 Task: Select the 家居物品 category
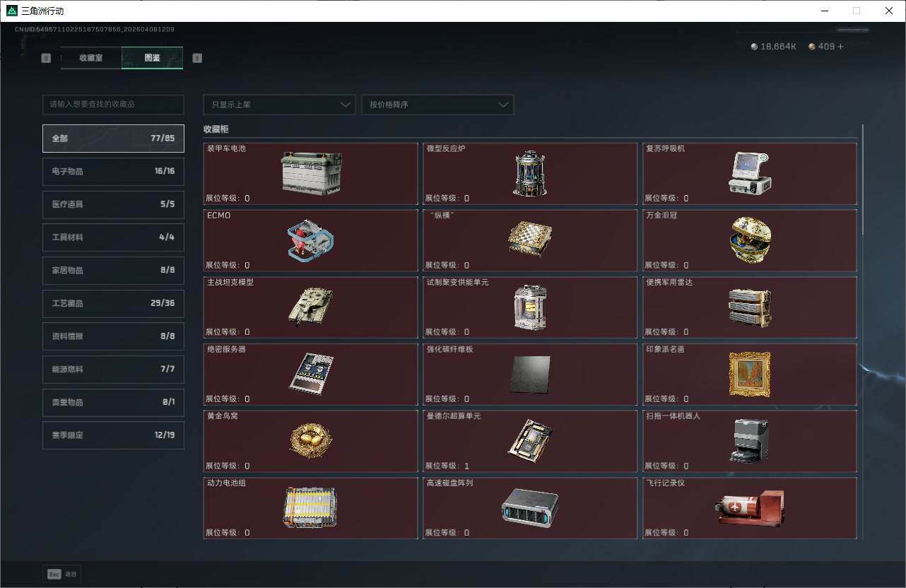click(x=113, y=270)
